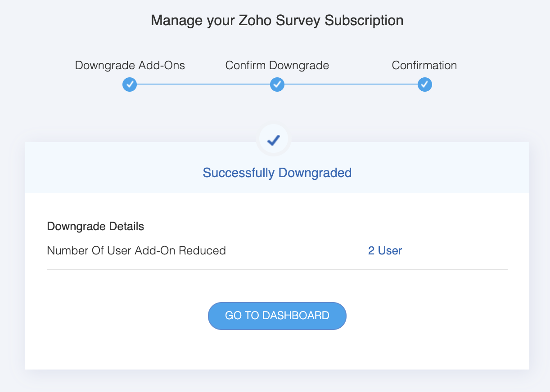This screenshot has height=392, width=550.
Task: Click the large success checkmark badge
Action: click(274, 141)
